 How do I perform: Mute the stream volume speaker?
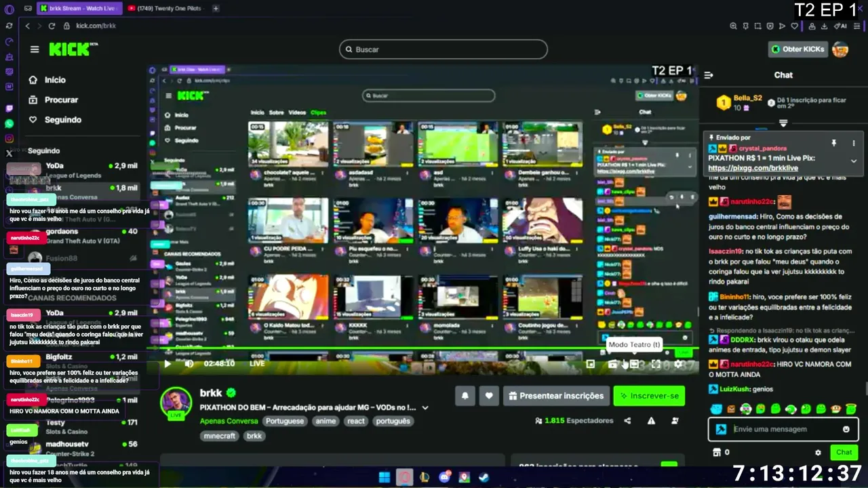tap(189, 364)
